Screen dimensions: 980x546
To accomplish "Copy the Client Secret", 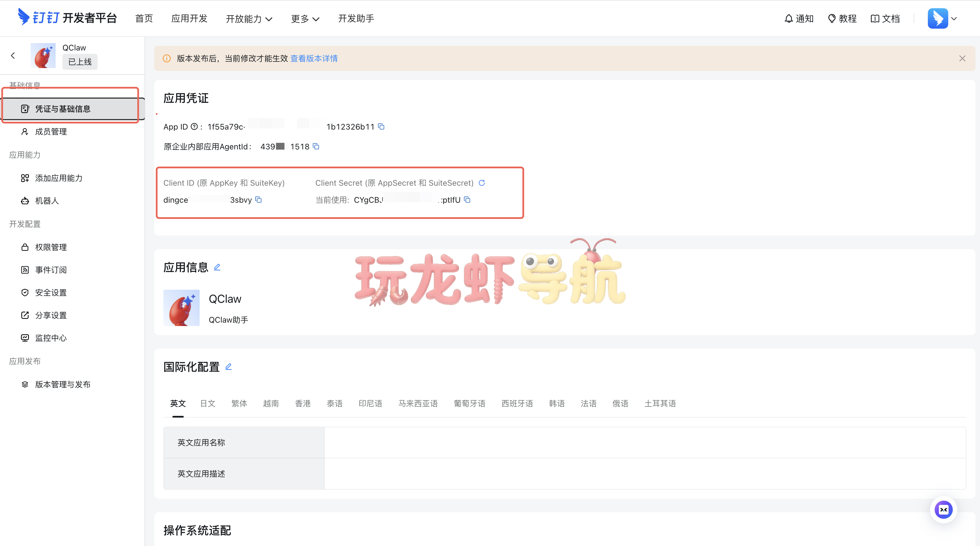I will coord(467,200).
